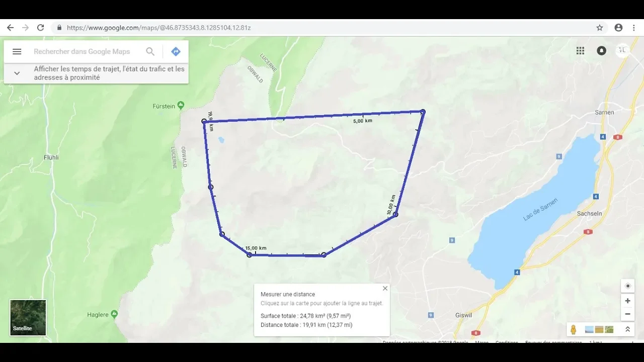Click the Lac de Sarnen label

(541, 210)
